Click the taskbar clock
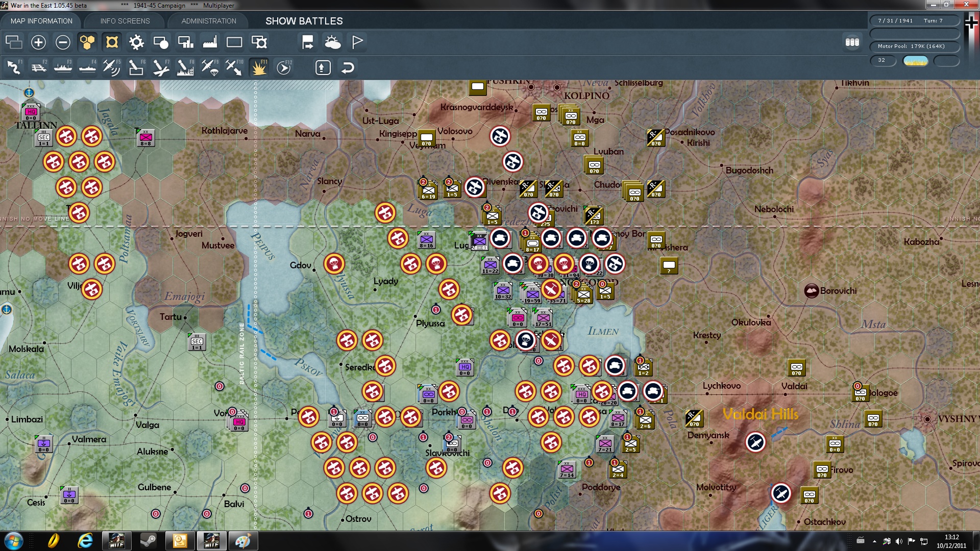 [x=951, y=541]
